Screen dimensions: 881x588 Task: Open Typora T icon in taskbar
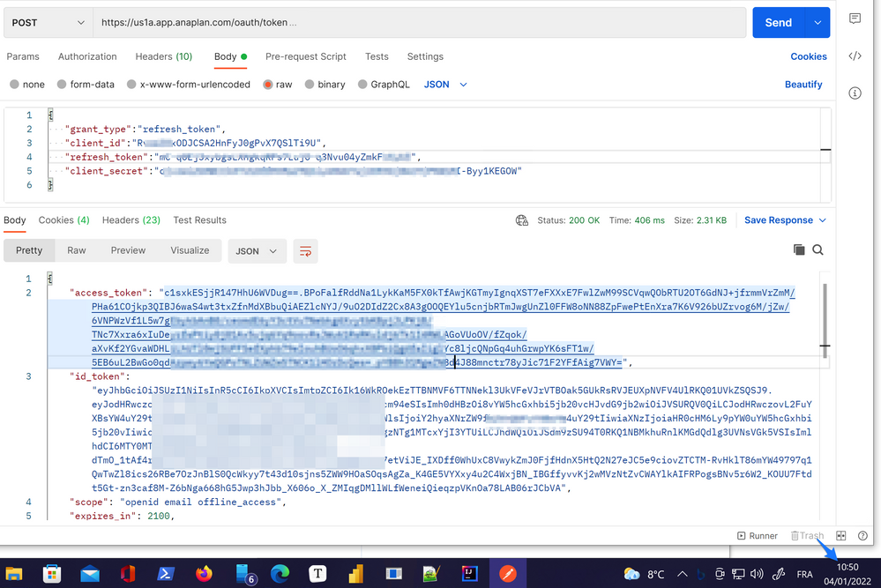pos(317,573)
